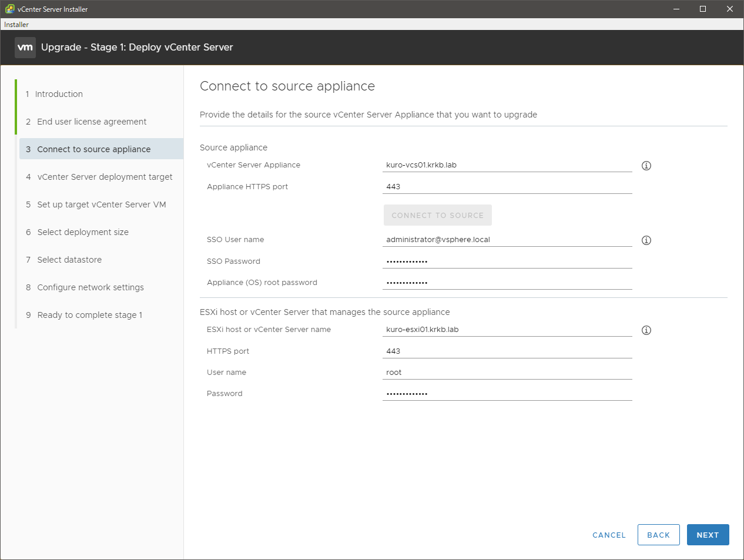Image resolution: width=744 pixels, height=560 pixels.
Task: Focus the SSO Password field
Action: tap(507, 261)
